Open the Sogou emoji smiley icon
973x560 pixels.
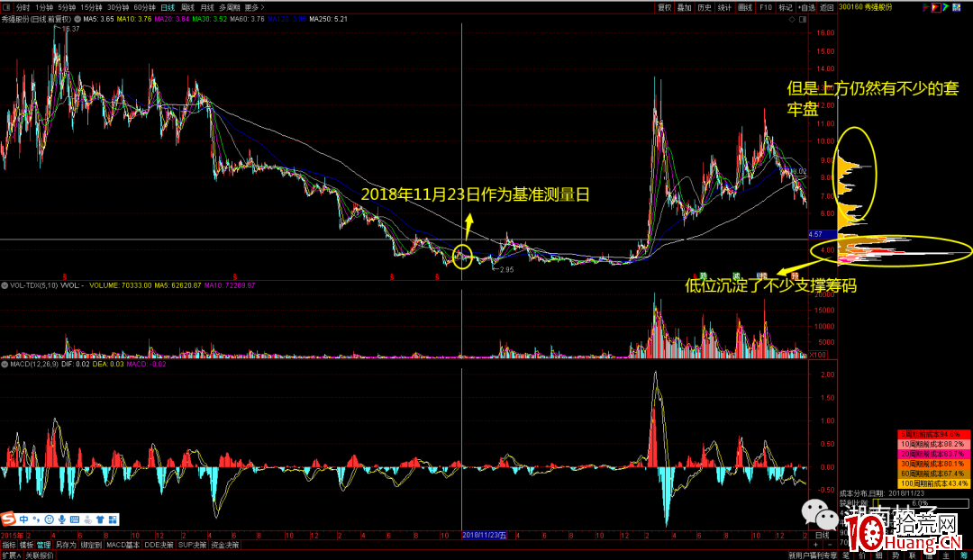49,519
